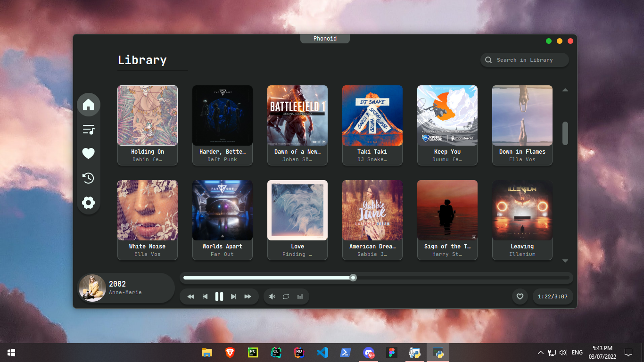The height and width of the screenshot is (362, 644).
Task: Open Discord from taskbar
Action: point(369,353)
